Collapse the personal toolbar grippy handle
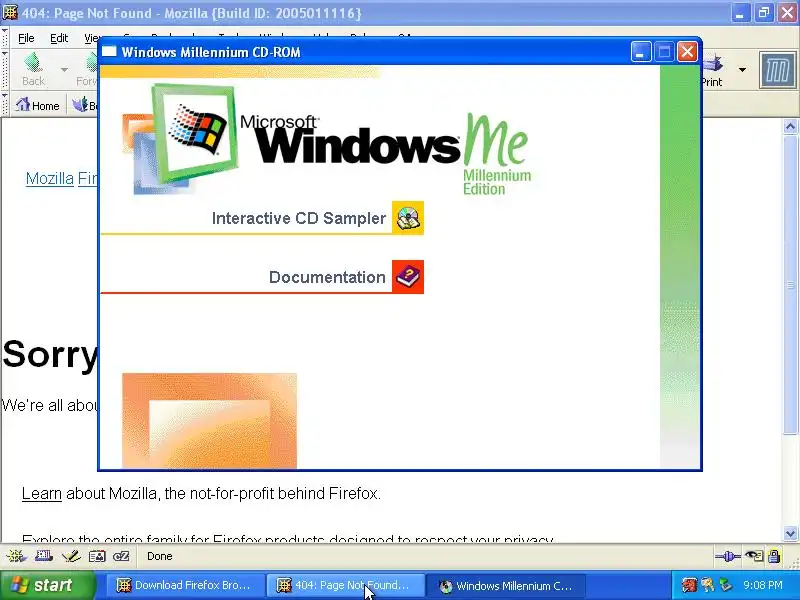 click(x=5, y=105)
